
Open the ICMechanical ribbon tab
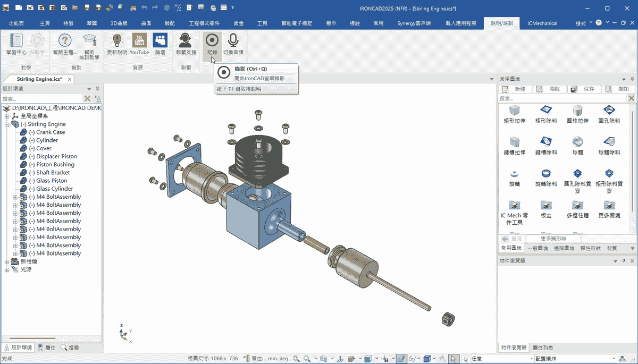pyautogui.click(x=542, y=23)
